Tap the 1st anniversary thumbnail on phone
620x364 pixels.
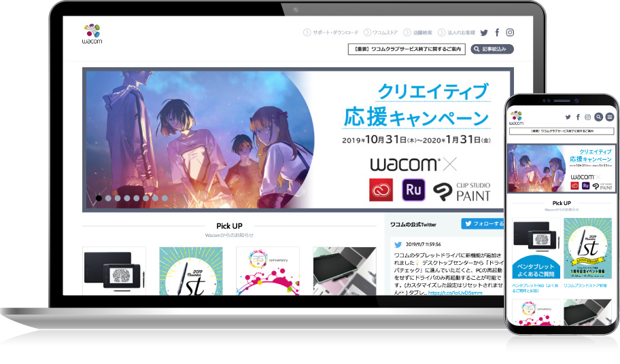click(587, 249)
